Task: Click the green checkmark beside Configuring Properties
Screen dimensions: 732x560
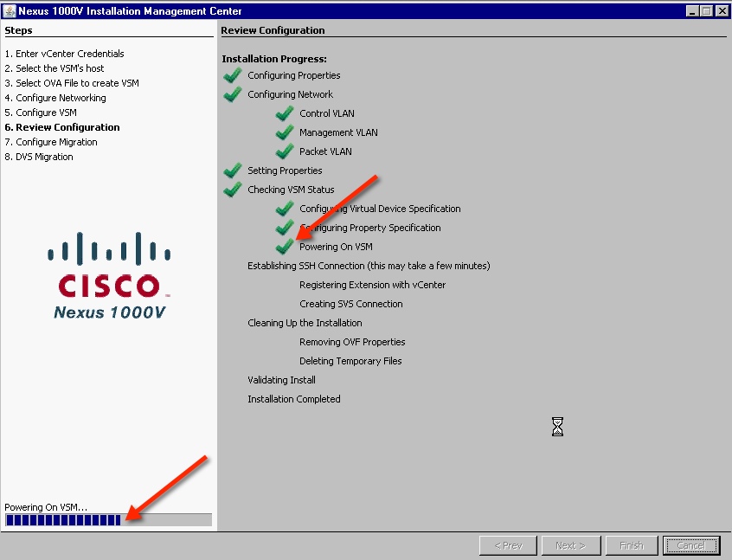Action: pos(233,74)
